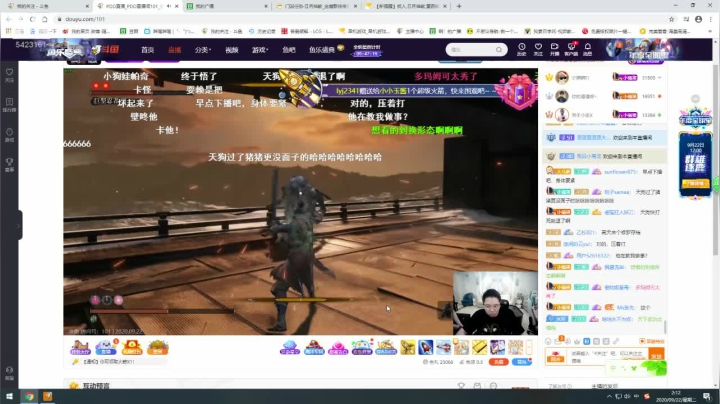Click the second-ranked user avatar in leaderboard

point(562,96)
